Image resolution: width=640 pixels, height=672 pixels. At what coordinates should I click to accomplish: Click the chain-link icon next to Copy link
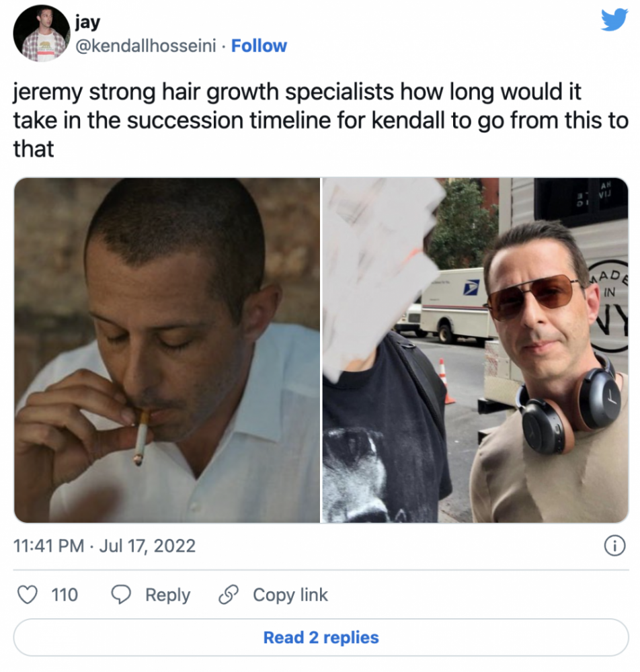point(229,595)
